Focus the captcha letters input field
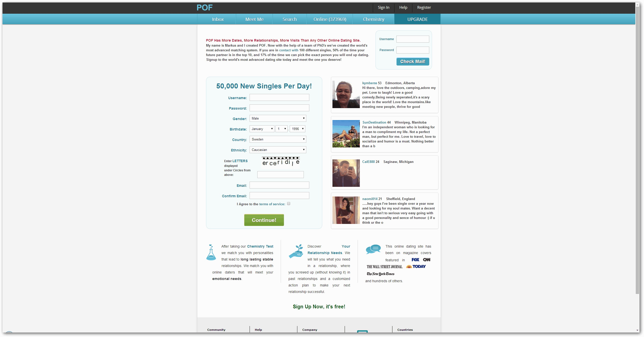 coord(280,175)
